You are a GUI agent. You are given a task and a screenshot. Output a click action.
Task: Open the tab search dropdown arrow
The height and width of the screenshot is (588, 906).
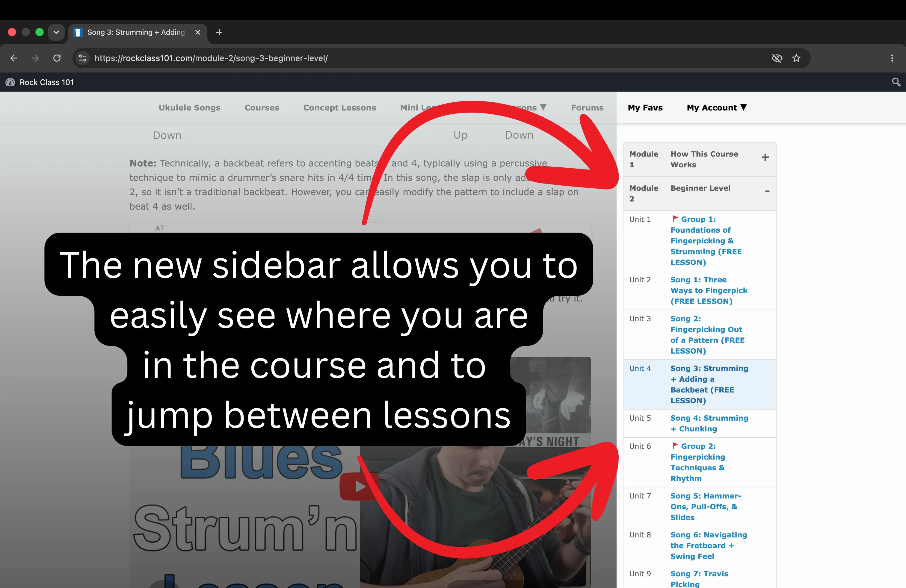coord(56,32)
